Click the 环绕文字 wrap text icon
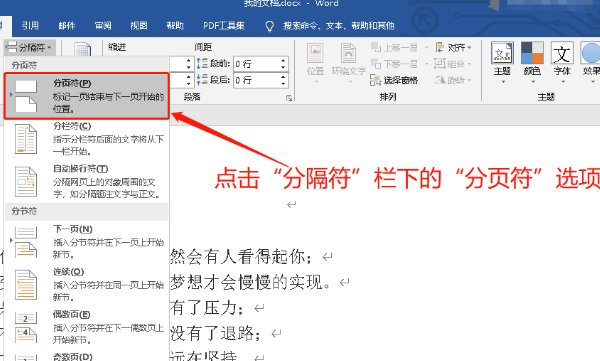Viewport: 600px width, 361px height. tap(348, 54)
